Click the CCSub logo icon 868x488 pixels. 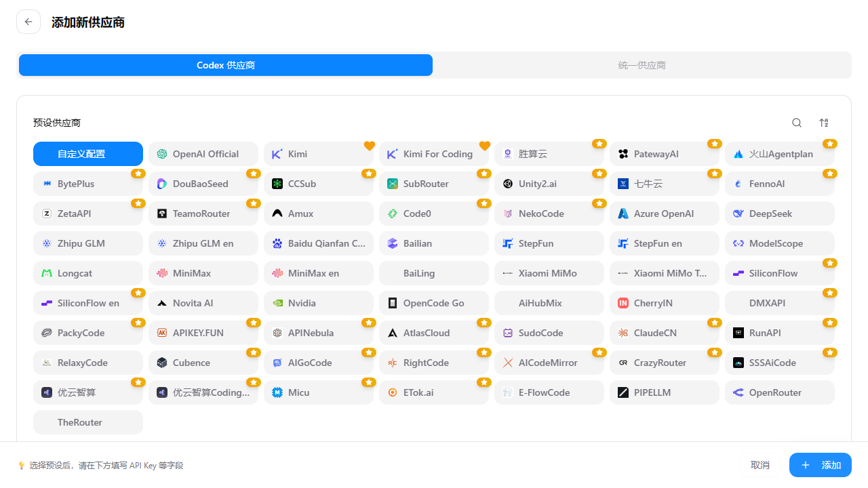pos(277,184)
